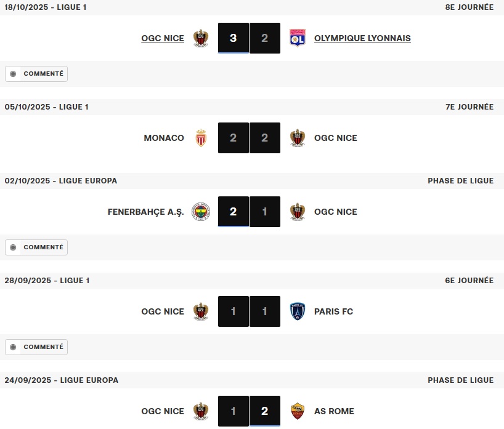Click the 1-2 score of Nice–AS Rome
Image resolution: width=504 pixels, height=429 pixels.
tap(249, 411)
